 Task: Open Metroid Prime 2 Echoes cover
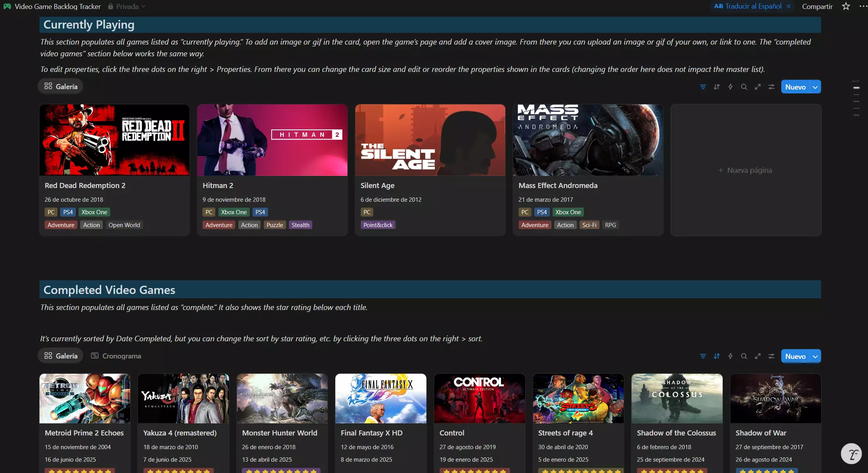85,398
